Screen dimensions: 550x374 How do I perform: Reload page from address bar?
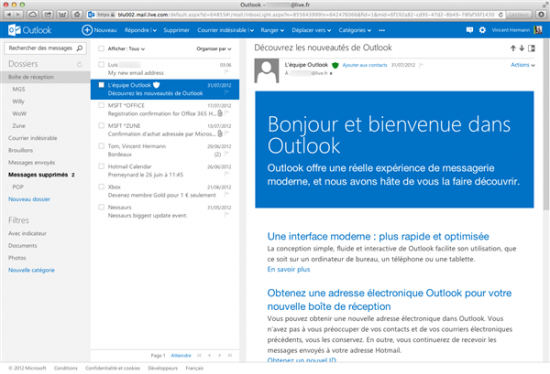pyautogui.click(x=501, y=15)
